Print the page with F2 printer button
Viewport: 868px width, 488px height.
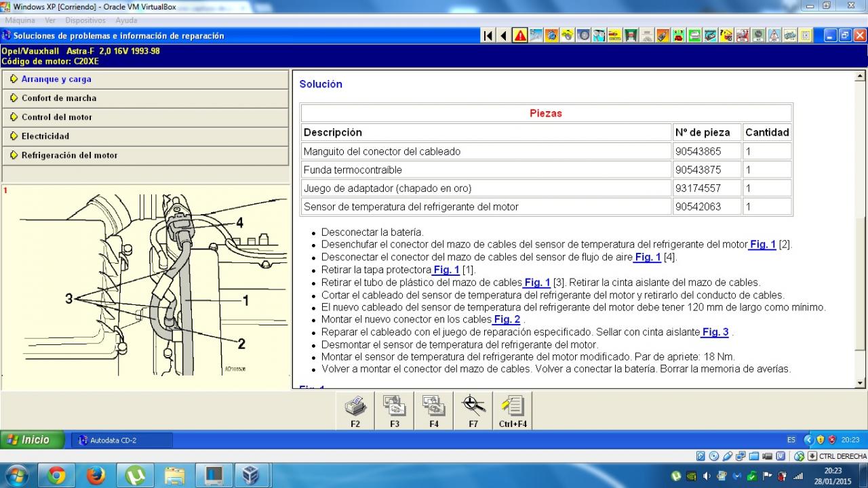click(x=355, y=411)
